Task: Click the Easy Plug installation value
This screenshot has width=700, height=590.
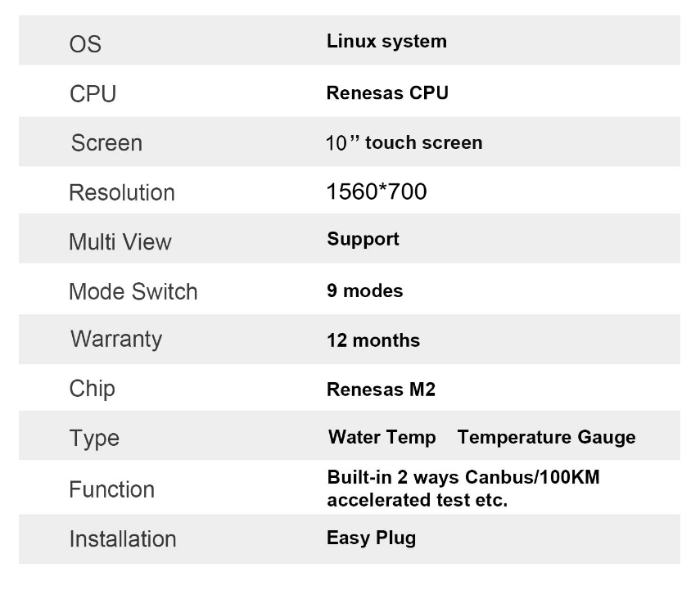Action: (372, 538)
